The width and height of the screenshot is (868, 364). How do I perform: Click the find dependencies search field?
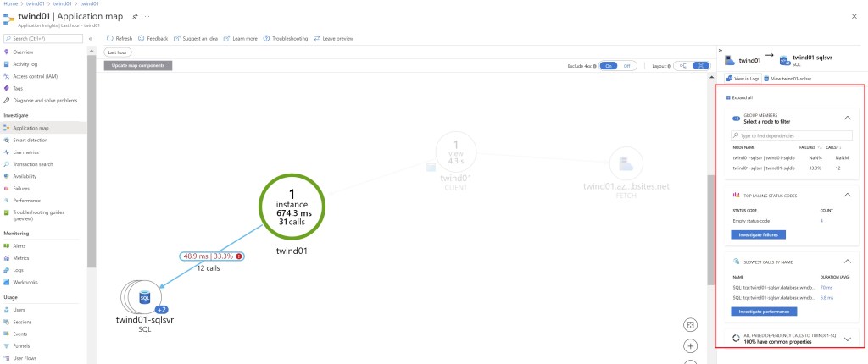792,135
